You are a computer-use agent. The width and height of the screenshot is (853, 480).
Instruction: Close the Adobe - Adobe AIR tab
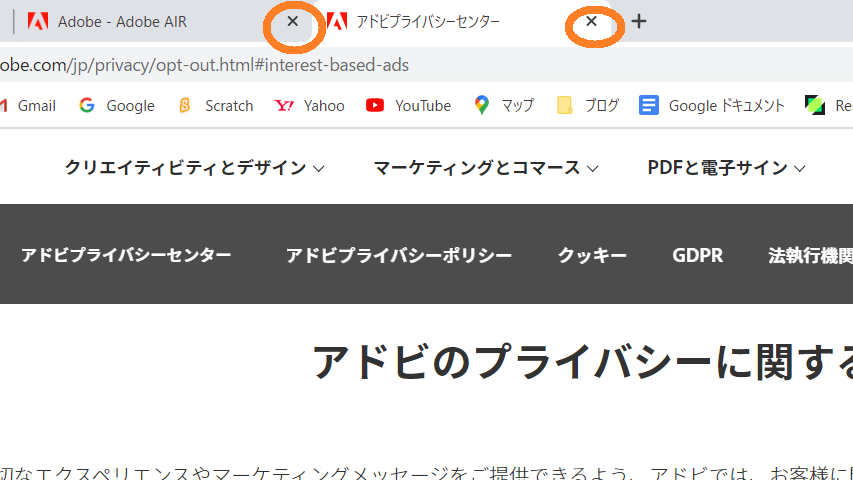293,21
